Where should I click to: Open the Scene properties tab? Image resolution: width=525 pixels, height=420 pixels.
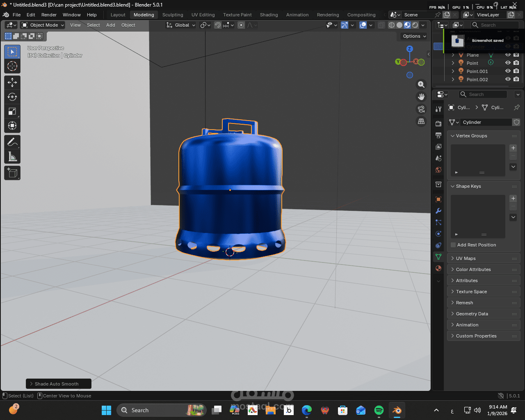point(438,158)
